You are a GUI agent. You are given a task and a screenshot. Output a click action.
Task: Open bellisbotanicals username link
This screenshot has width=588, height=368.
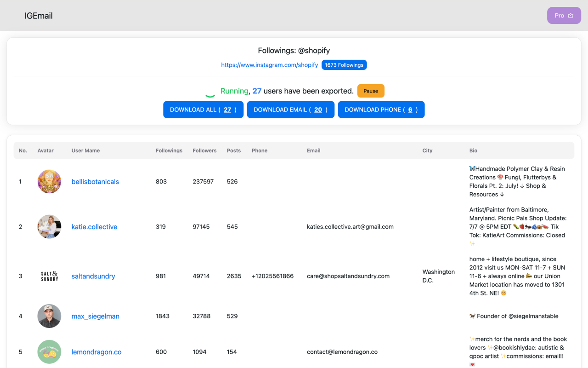pyautogui.click(x=95, y=181)
